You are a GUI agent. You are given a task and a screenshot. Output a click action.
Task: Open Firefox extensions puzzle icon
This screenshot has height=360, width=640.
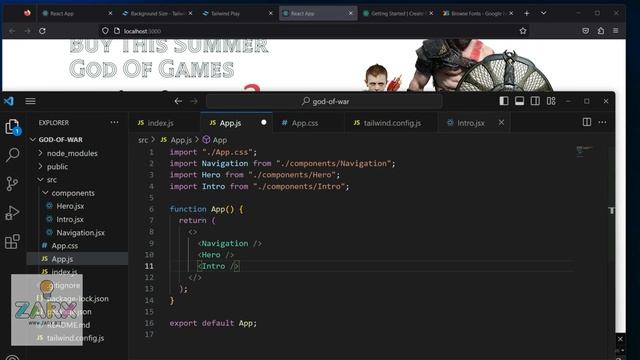point(601,31)
